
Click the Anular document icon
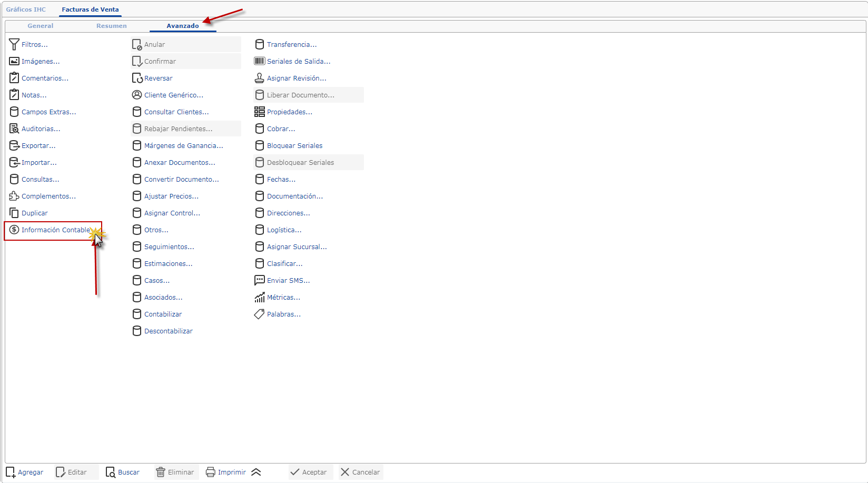coord(137,45)
